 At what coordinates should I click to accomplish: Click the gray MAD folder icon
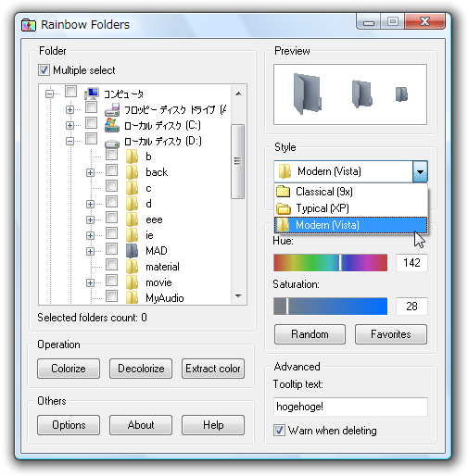[132, 251]
